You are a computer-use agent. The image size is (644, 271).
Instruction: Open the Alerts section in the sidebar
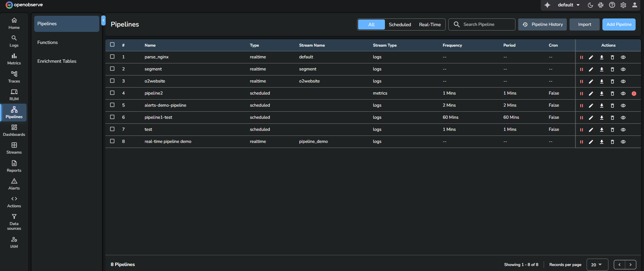coord(14,184)
